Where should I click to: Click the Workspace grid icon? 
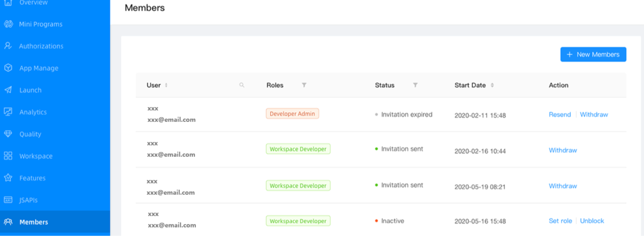pyautogui.click(x=8, y=156)
